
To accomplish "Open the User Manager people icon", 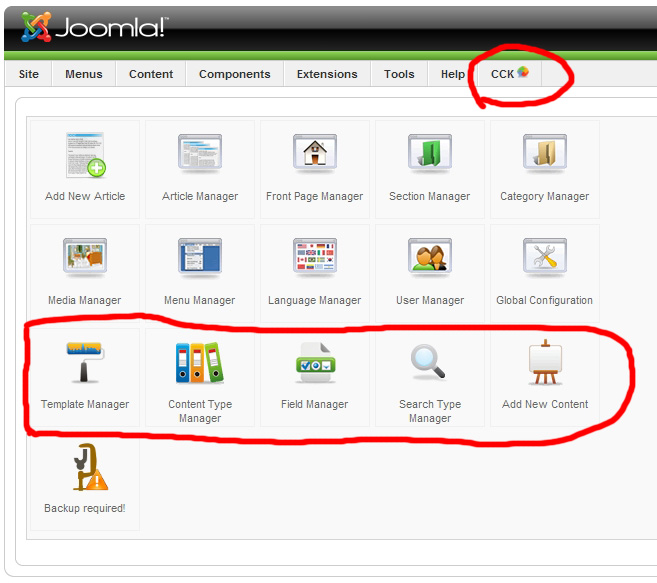I will pyautogui.click(x=430, y=256).
